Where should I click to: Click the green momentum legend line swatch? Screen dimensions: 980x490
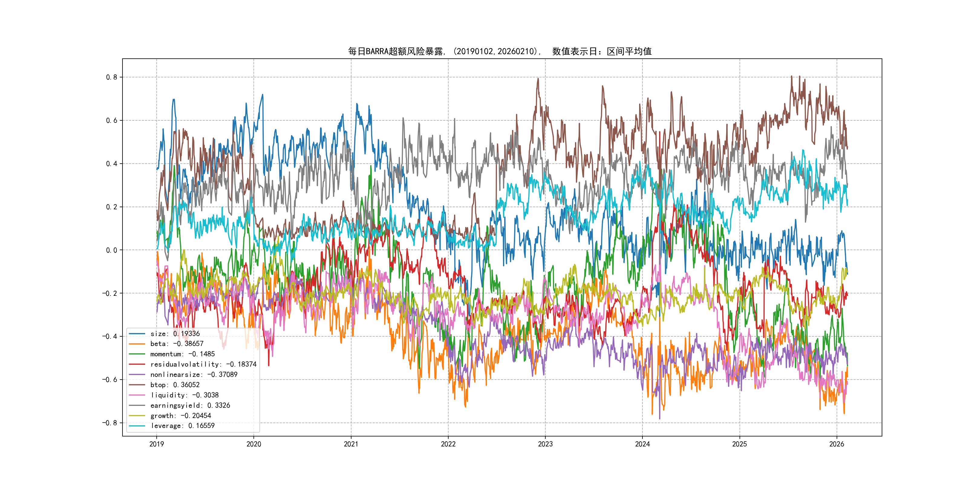click(x=137, y=354)
